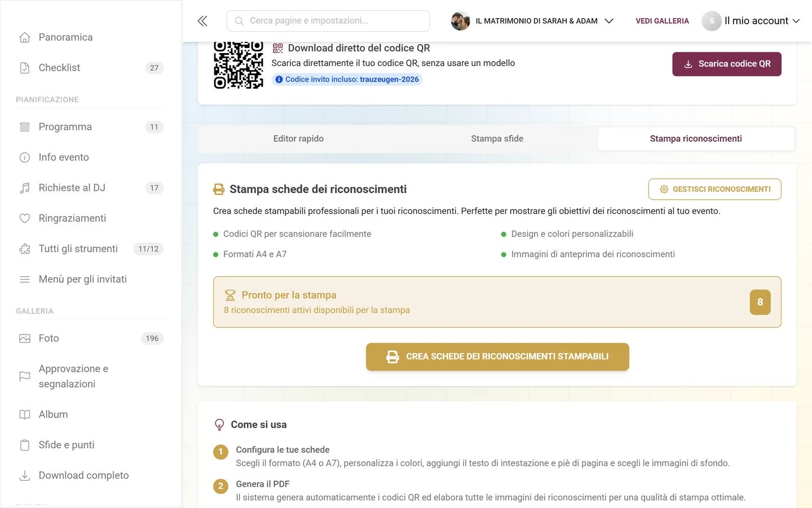This screenshot has width=812, height=508.
Task: Click the account avatar circle
Action: tap(712, 21)
